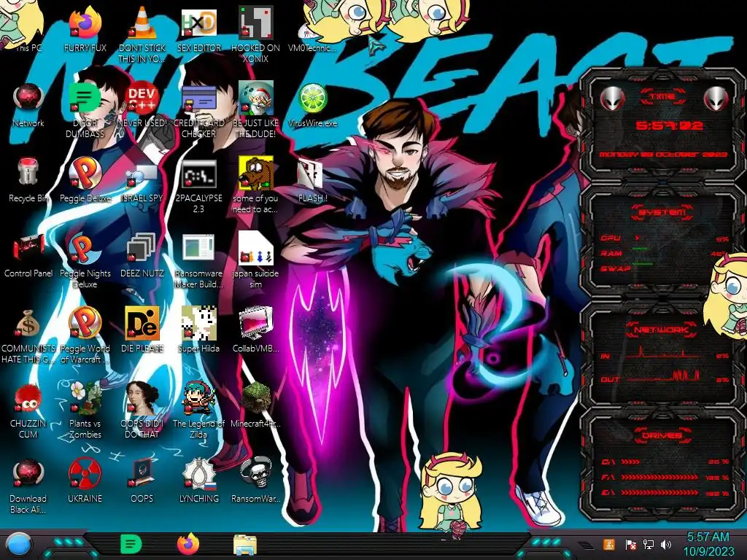Open the BE JUST LIKE THE DUDE! icon
747x560 pixels.
[x=255, y=99]
